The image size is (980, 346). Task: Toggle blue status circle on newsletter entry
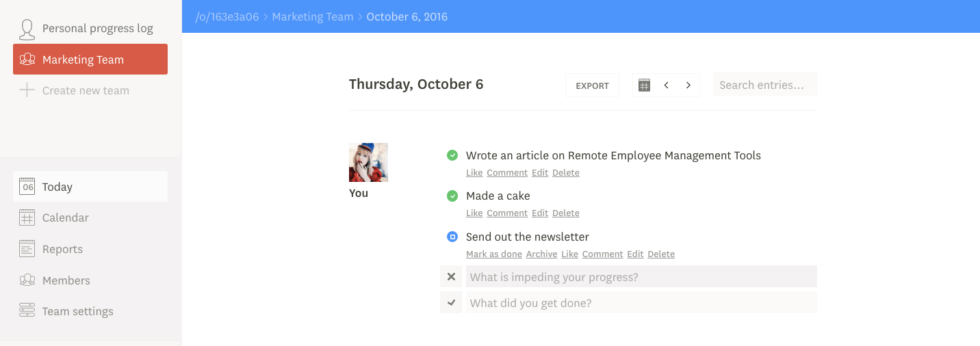pos(452,237)
